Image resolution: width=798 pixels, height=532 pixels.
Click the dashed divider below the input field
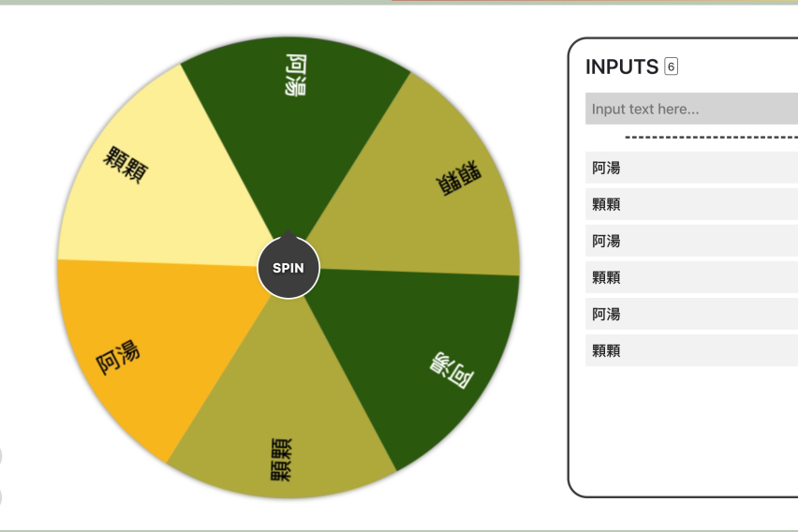[710, 139]
